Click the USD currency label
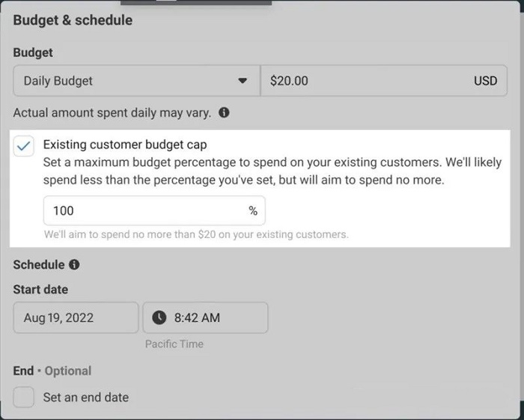The width and height of the screenshot is (524, 420). [x=486, y=81]
